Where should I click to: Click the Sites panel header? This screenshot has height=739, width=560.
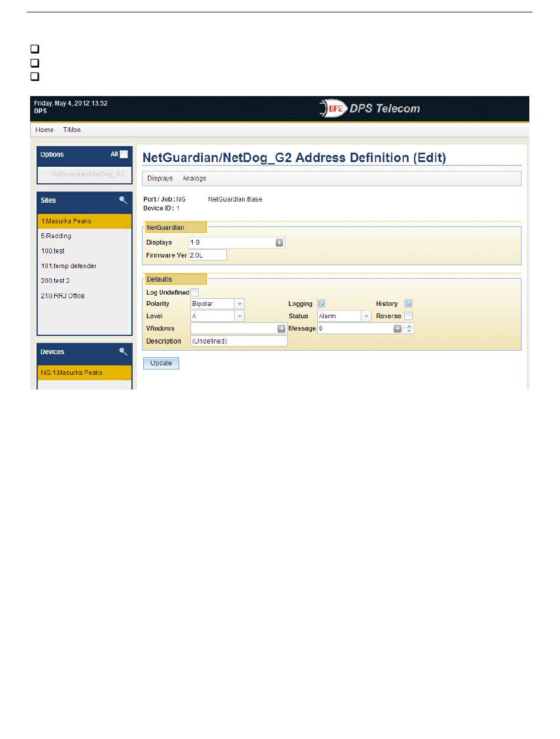(84, 200)
